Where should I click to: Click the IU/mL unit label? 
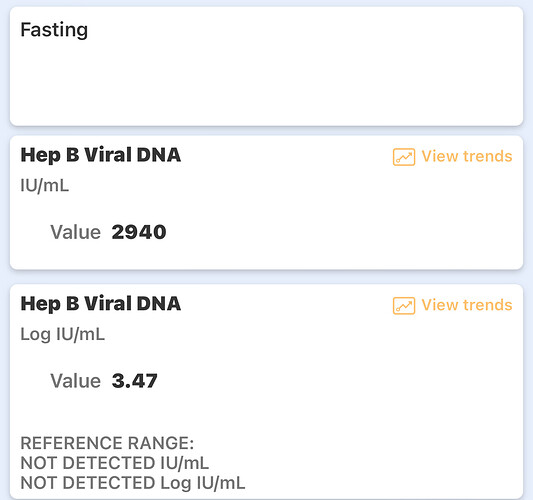(x=45, y=186)
